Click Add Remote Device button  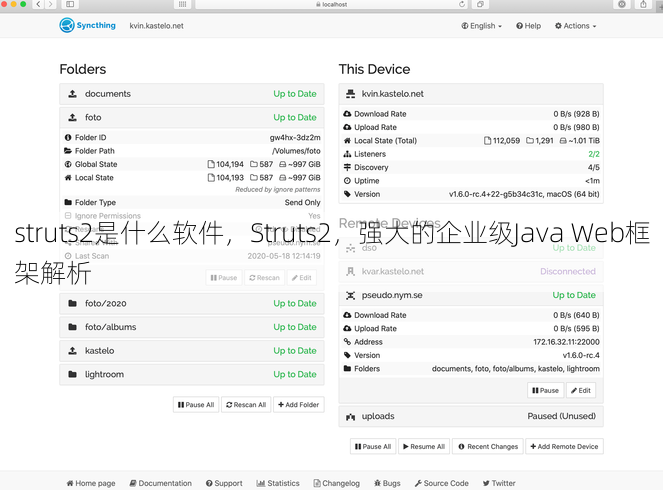(x=564, y=446)
